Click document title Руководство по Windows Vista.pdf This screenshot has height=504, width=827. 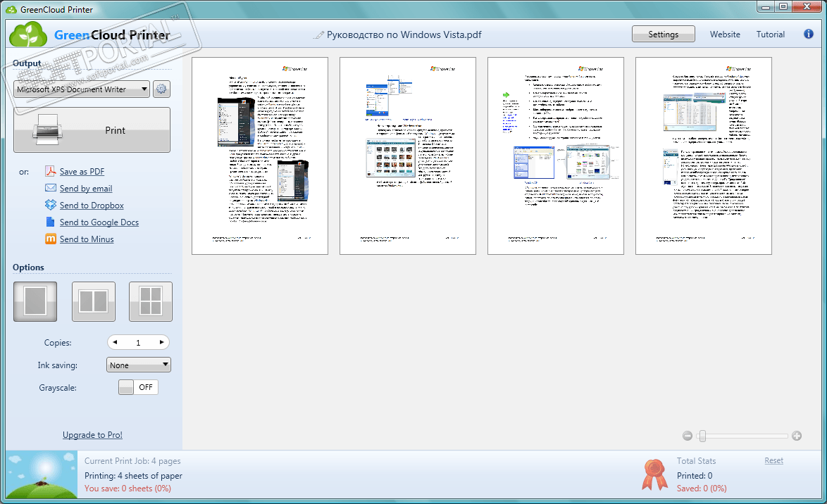(404, 34)
